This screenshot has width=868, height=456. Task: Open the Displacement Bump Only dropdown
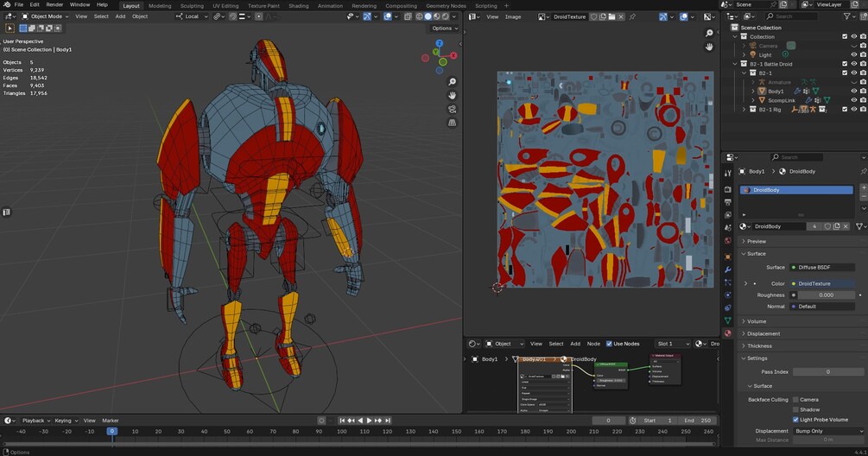828,431
